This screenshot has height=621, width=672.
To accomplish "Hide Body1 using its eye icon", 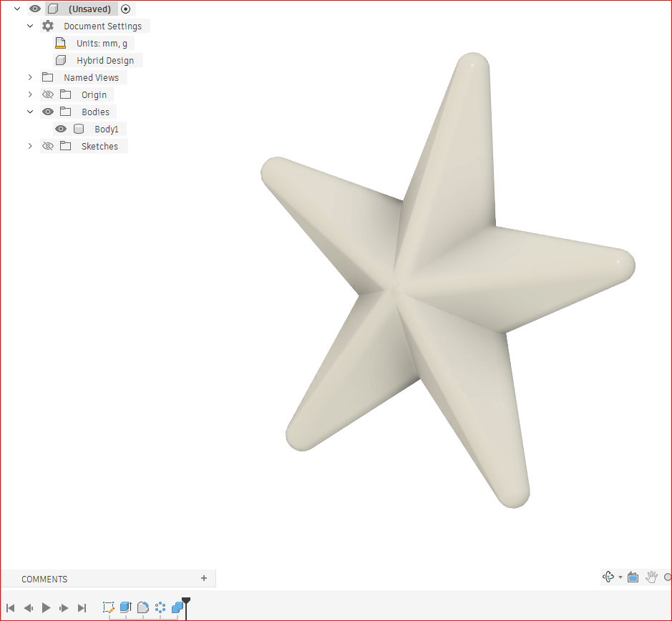I will tap(61, 129).
